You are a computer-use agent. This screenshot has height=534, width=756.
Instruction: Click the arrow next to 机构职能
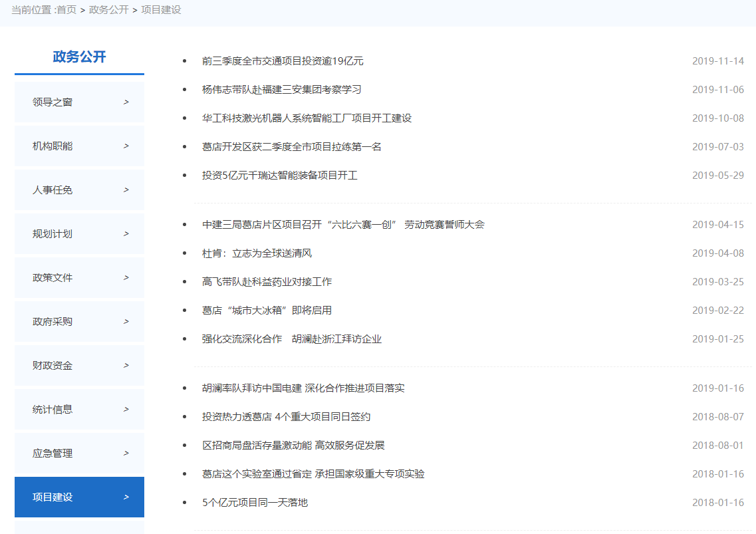(x=126, y=146)
